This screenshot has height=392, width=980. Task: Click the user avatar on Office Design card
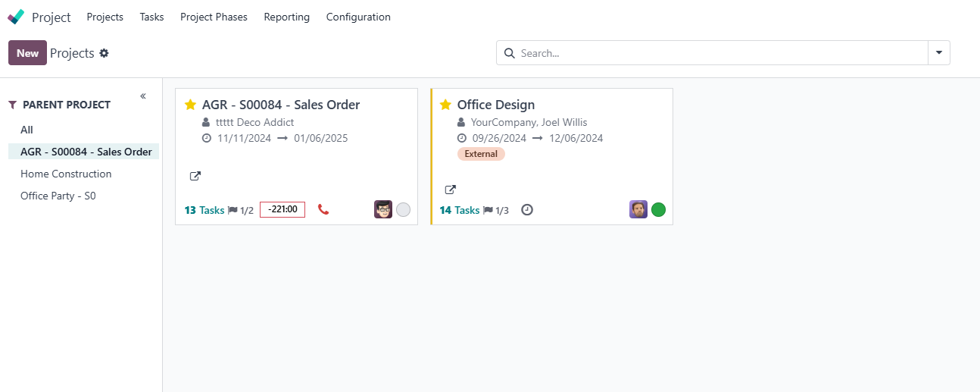(x=638, y=209)
